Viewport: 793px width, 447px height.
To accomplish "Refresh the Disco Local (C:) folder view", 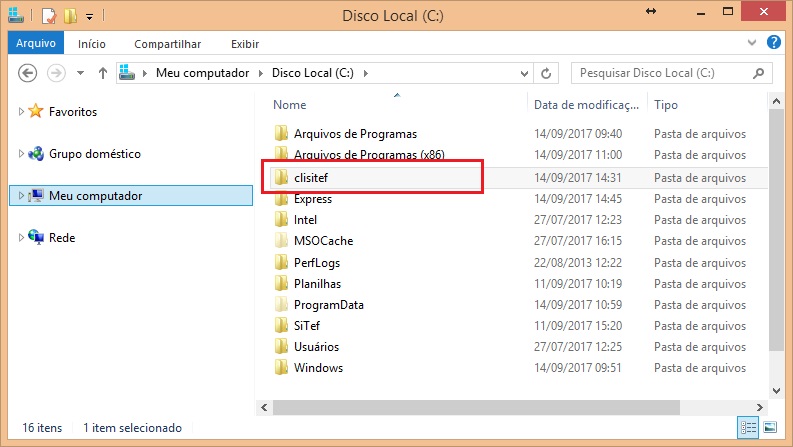I will point(546,73).
